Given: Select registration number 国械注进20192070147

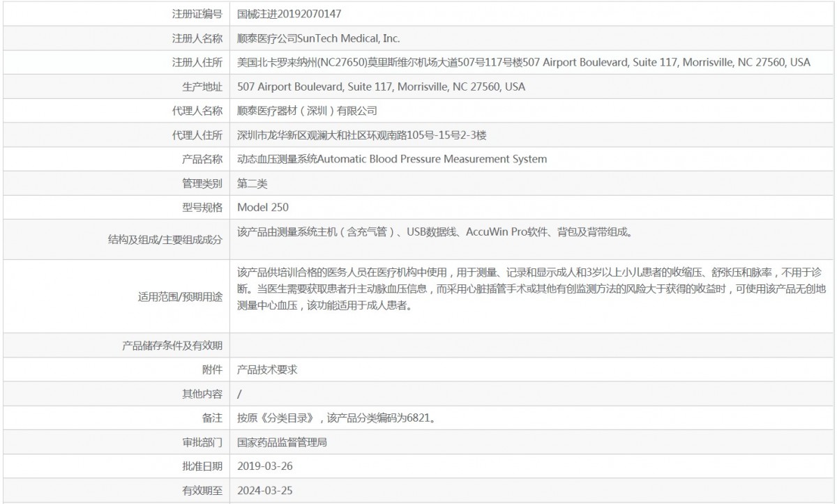Looking at the screenshot, I should 289,13.
